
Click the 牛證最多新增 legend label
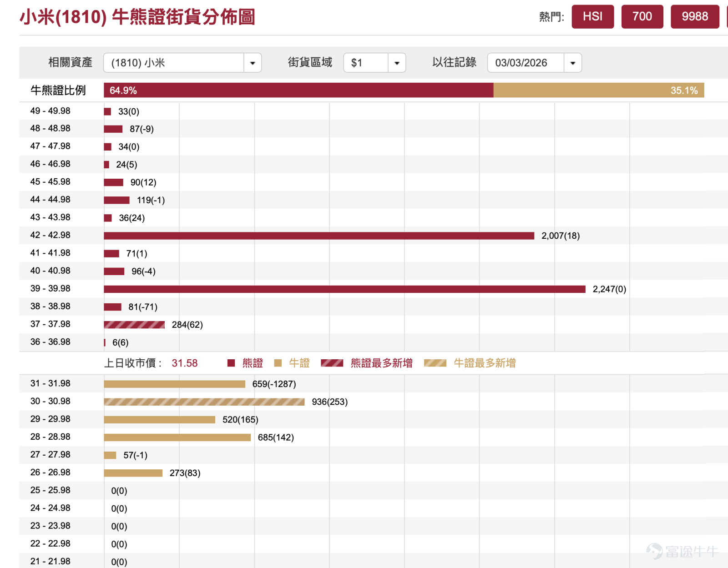click(x=485, y=363)
